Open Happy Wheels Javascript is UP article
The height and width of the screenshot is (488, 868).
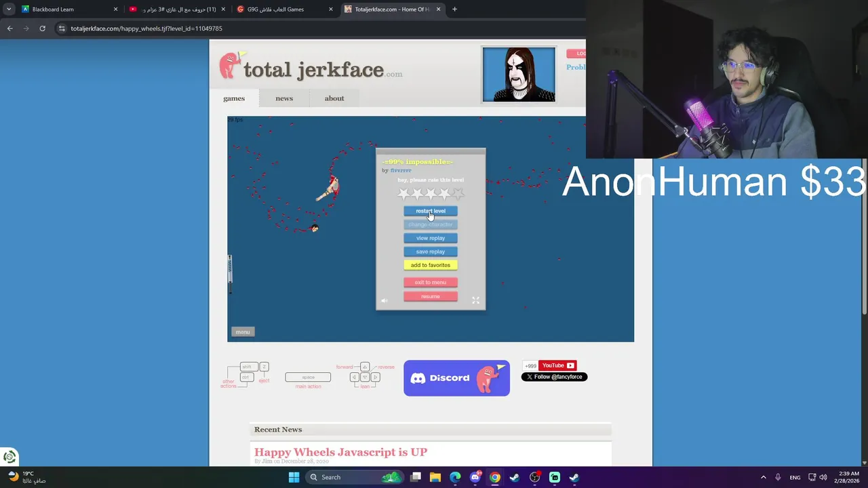click(x=340, y=452)
